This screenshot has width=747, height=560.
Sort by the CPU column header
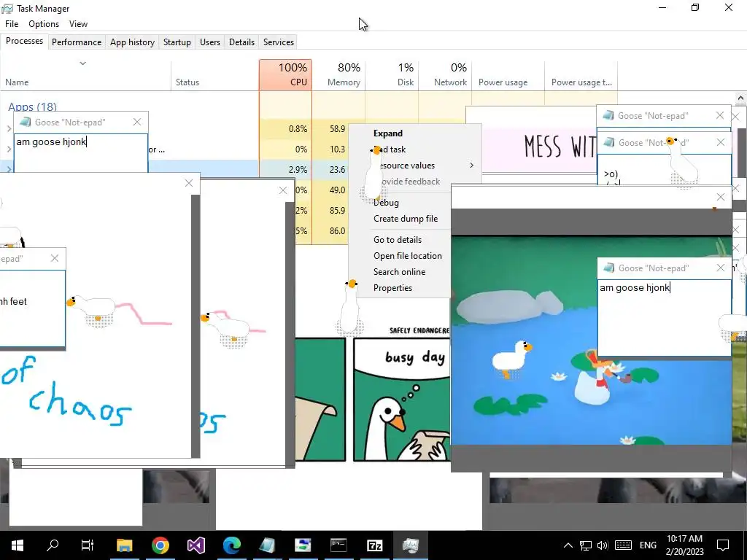(285, 75)
